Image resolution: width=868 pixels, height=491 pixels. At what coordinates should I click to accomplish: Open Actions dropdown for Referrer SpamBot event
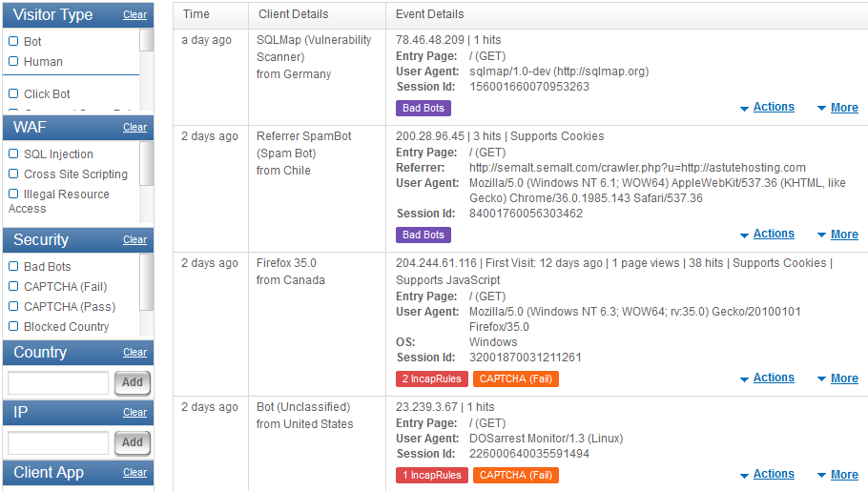[773, 235]
